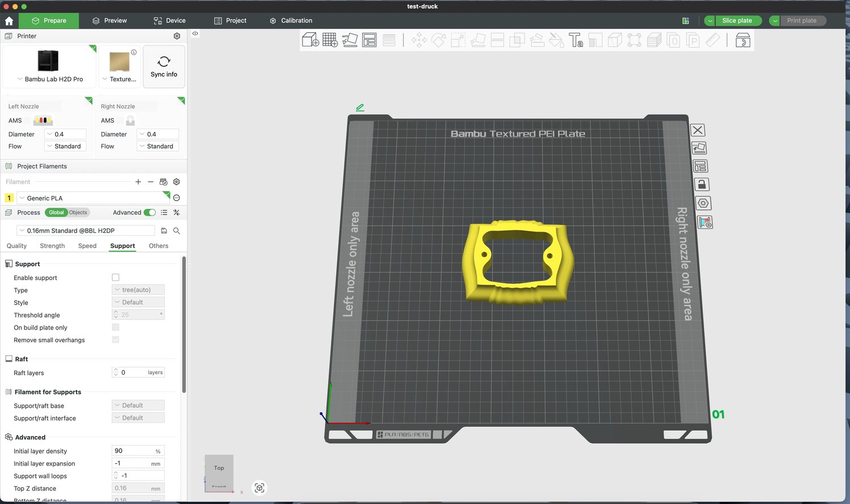Edit plate name pencil icon
The height and width of the screenshot is (504, 850).
pos(360,107)
